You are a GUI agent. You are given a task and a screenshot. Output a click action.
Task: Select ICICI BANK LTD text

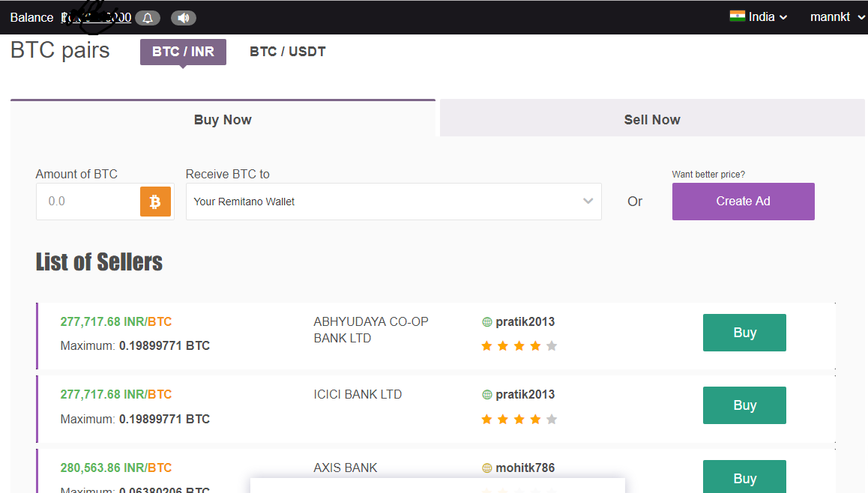pos(358,395)
